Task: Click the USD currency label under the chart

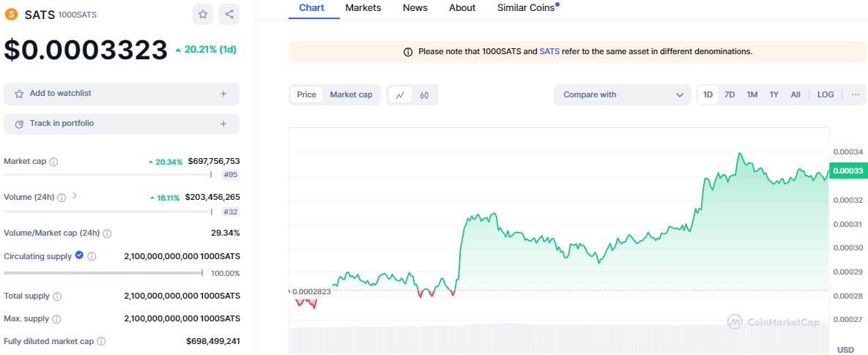Action: 845,349
